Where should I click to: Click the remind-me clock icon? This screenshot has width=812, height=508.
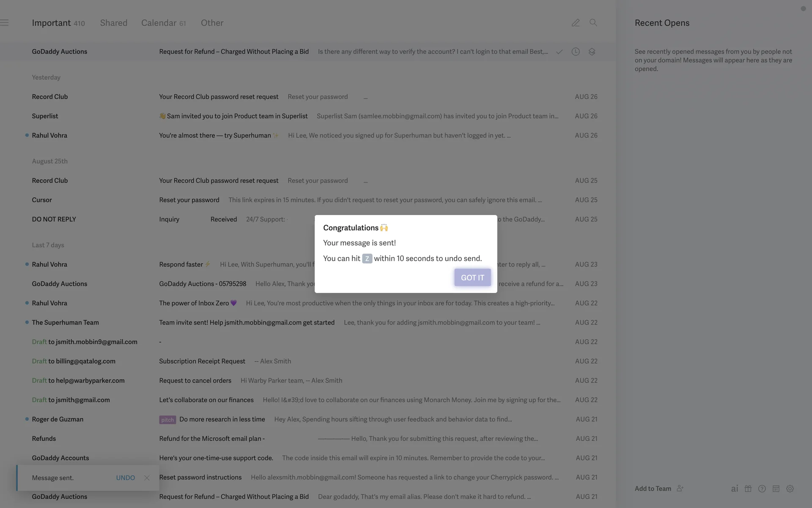[576, 52]
